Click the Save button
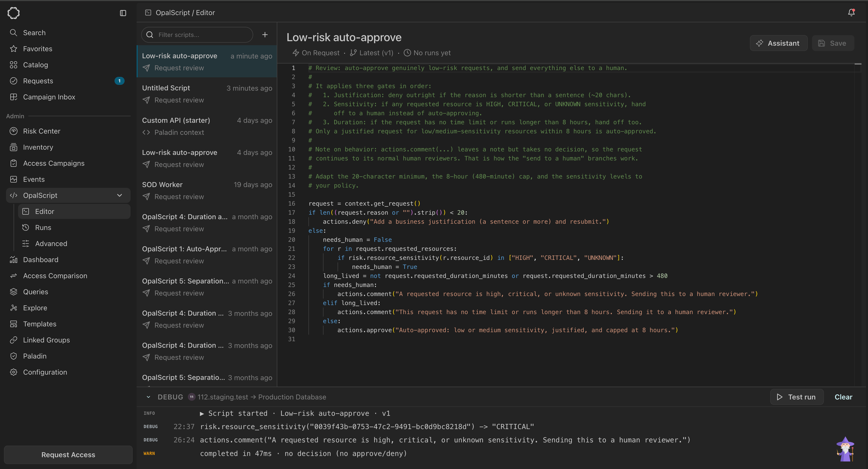 pyautogui.click(x=833, y=43)
